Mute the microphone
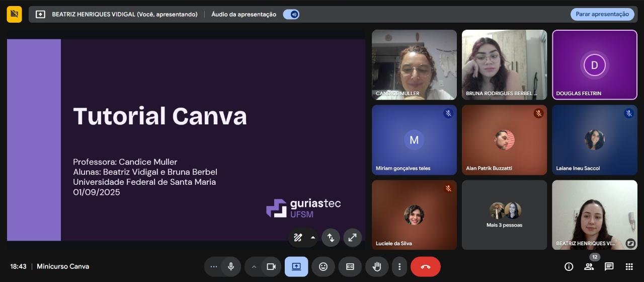 [x=231, y=266]
